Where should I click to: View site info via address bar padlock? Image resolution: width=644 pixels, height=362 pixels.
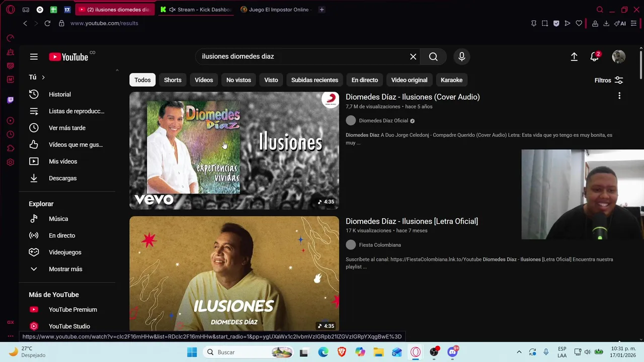(x=61, y=23)
